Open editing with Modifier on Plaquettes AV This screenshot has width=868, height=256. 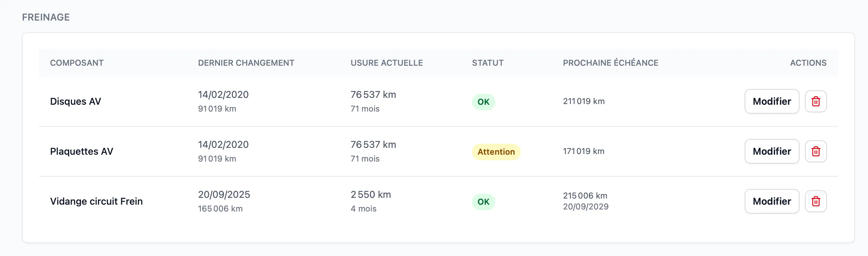771,151
